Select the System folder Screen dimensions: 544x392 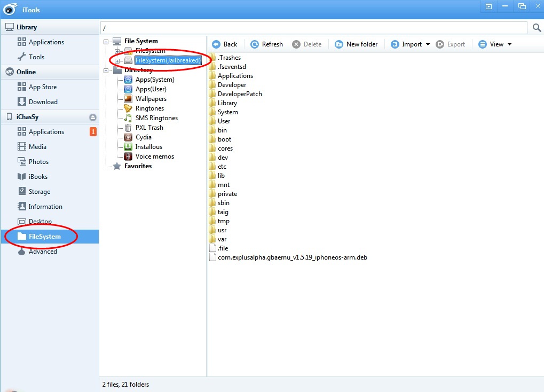click(224, 112)
